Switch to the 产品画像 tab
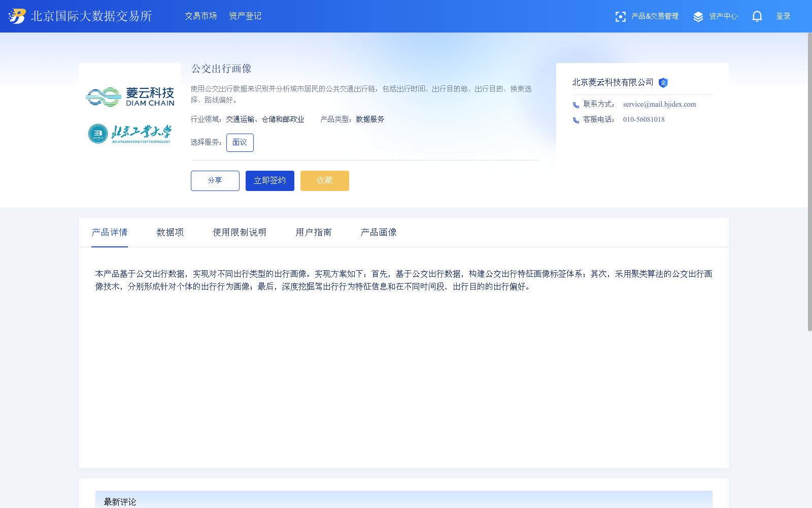 click(379, 233)
